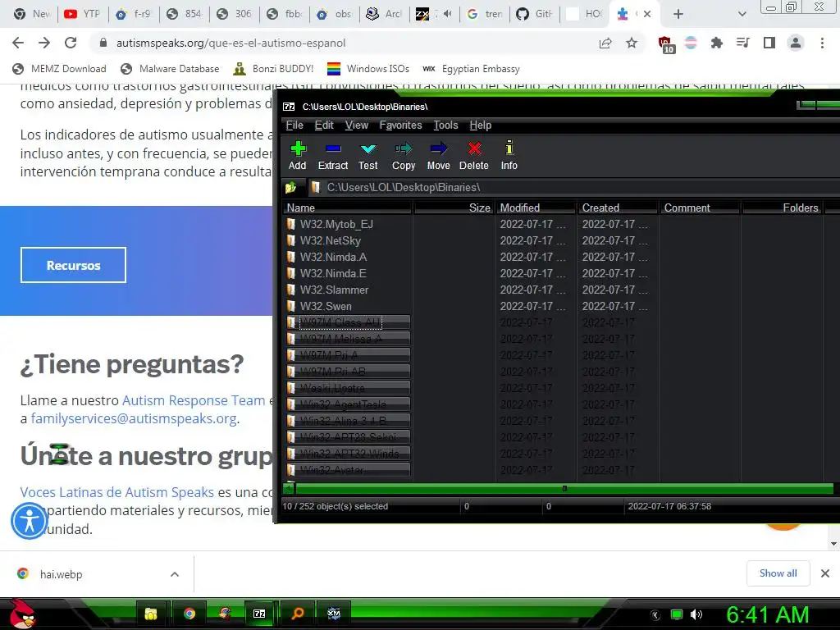Select the W32.Slammer folder

coord(335,290)
